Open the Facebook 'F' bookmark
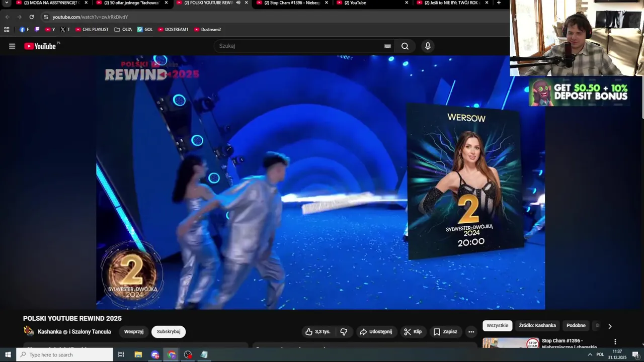The width and height of the screenshot is (644, 362). (x=24, y=30)
